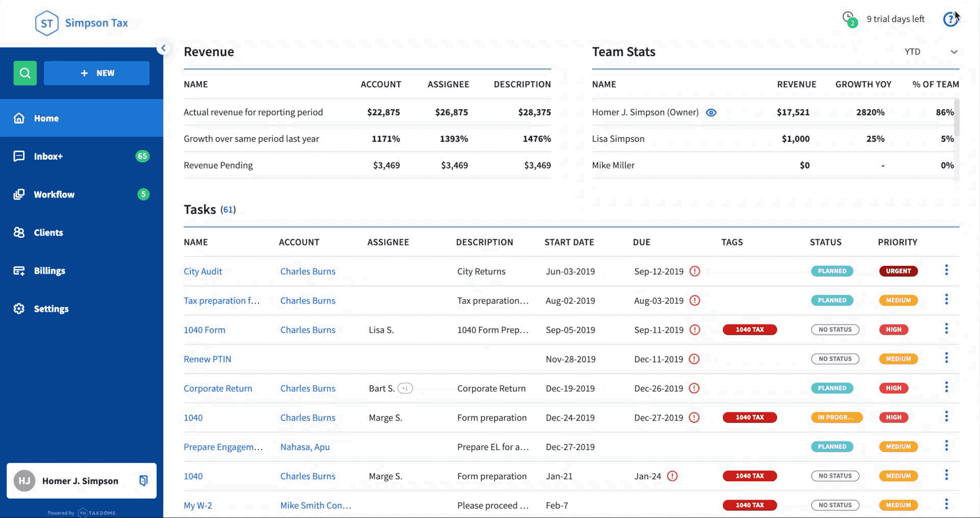Open the Billings menu item

(82, 270)
